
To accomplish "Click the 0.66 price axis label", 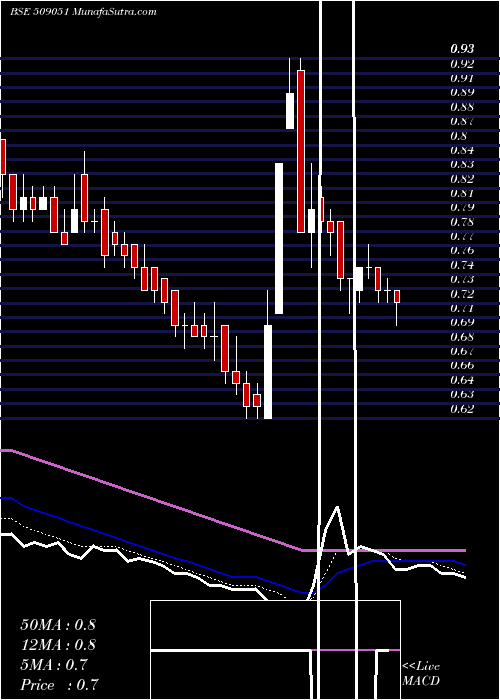I will point(462,365).
